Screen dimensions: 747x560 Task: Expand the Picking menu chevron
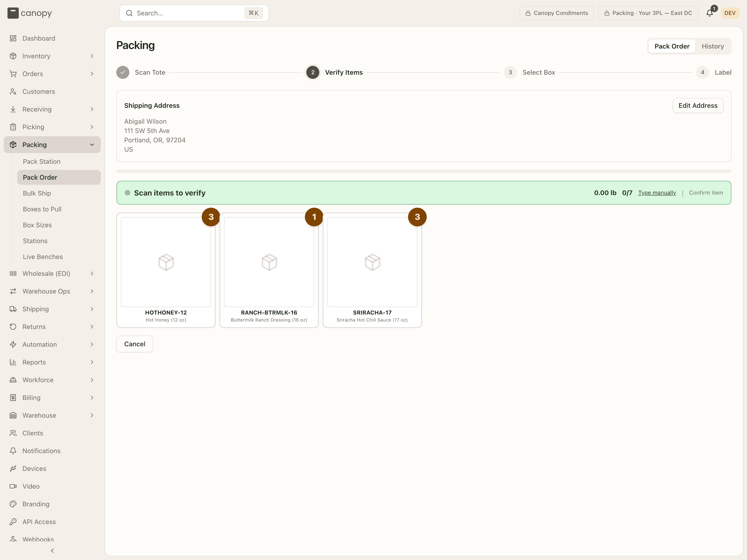(92, 127)
